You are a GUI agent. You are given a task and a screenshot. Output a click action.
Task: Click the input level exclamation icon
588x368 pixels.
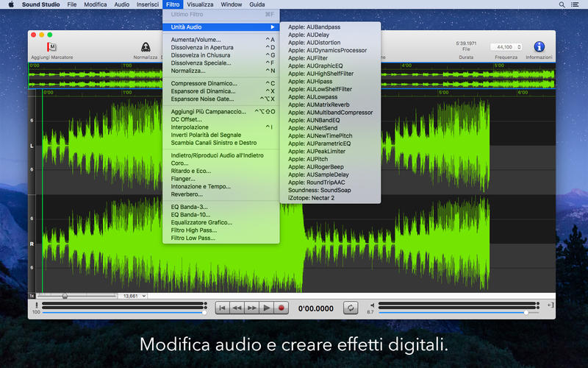click(x=36, y=305)
